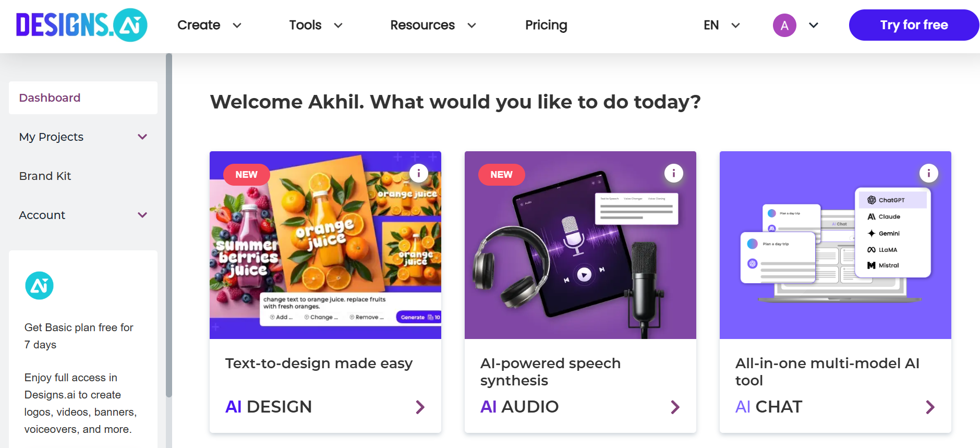Click the purple account avatar
This screenshot has width=980, height=448.
point(784,25)
